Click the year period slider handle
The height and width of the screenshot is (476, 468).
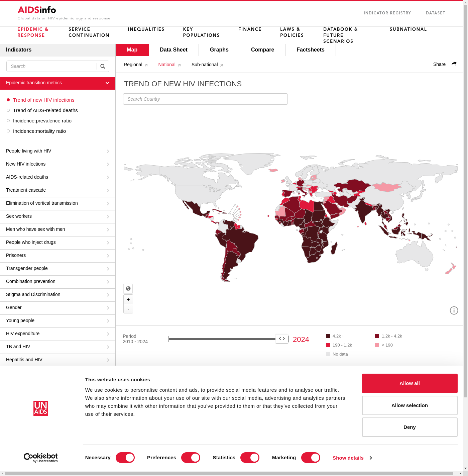point(282,339)
